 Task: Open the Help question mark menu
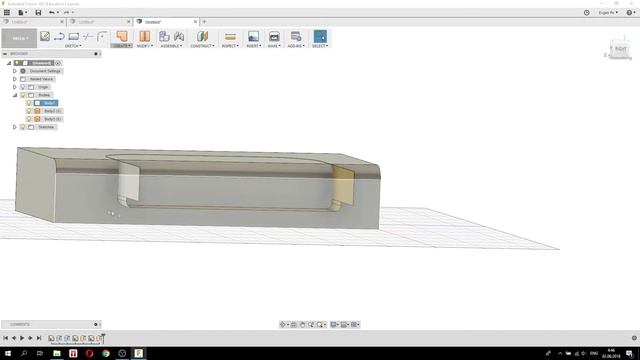(x=631, y=13)
